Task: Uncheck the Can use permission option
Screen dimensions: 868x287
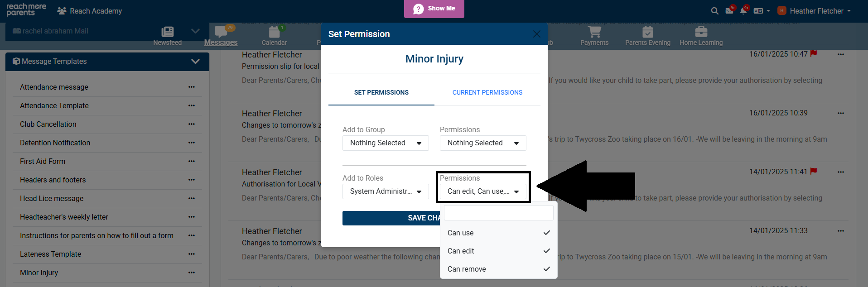Action: click(498, 233)
